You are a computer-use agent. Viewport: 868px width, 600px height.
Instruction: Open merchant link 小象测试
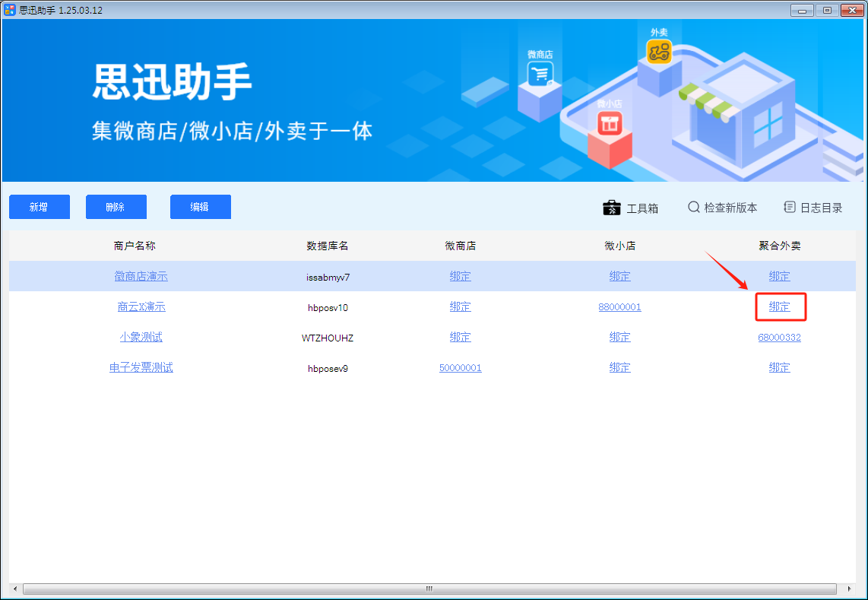click(141, 337)
